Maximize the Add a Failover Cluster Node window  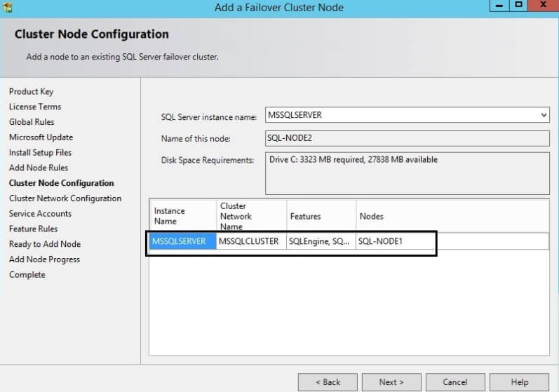(519, 6)
